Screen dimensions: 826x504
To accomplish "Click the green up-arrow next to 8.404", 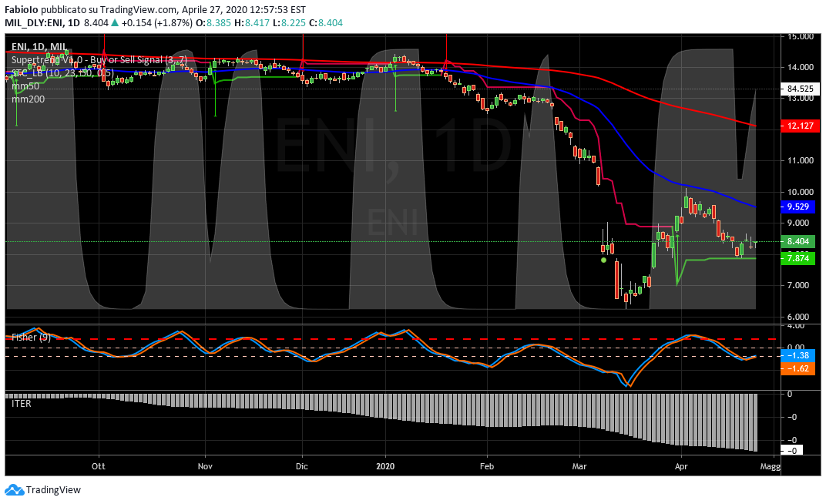I will [115, 23].
